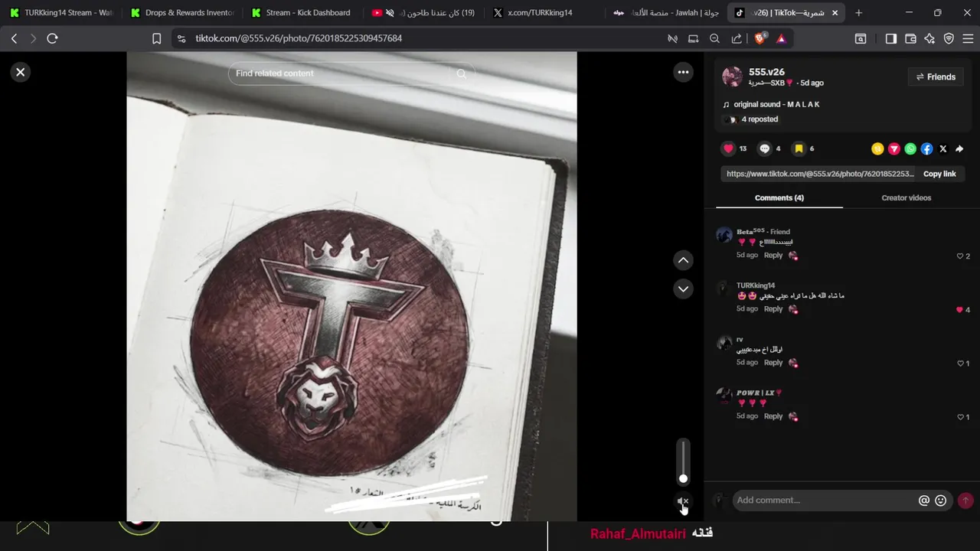Switch to the Creator videos tab
This screenshot has height=551, width=980.
(x=906, y=197)
